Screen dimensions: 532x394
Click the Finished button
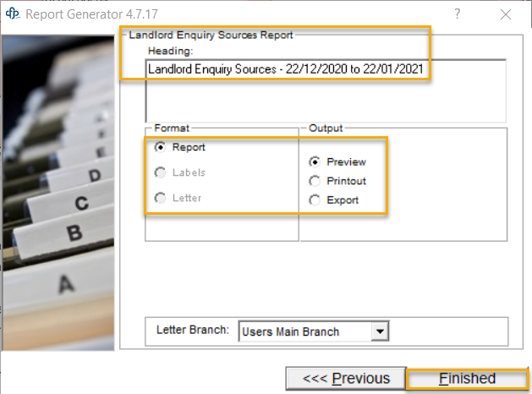click(x=467, y=379)
